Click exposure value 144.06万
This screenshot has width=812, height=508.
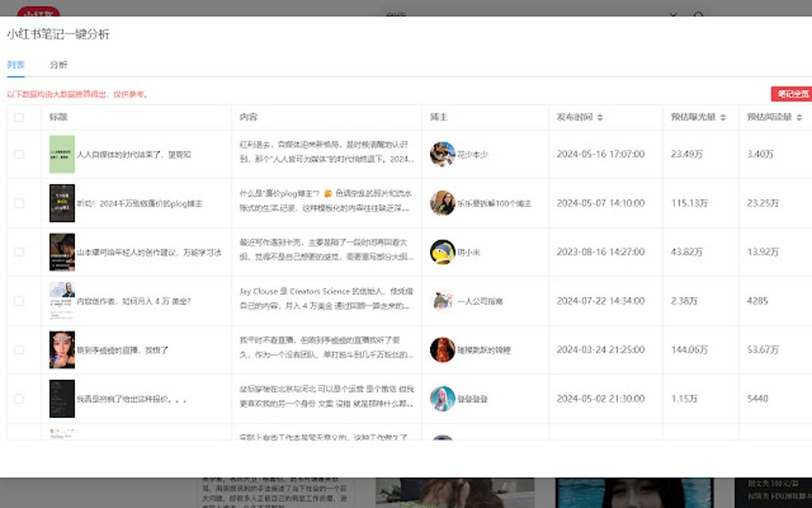[x=689, y=350]
